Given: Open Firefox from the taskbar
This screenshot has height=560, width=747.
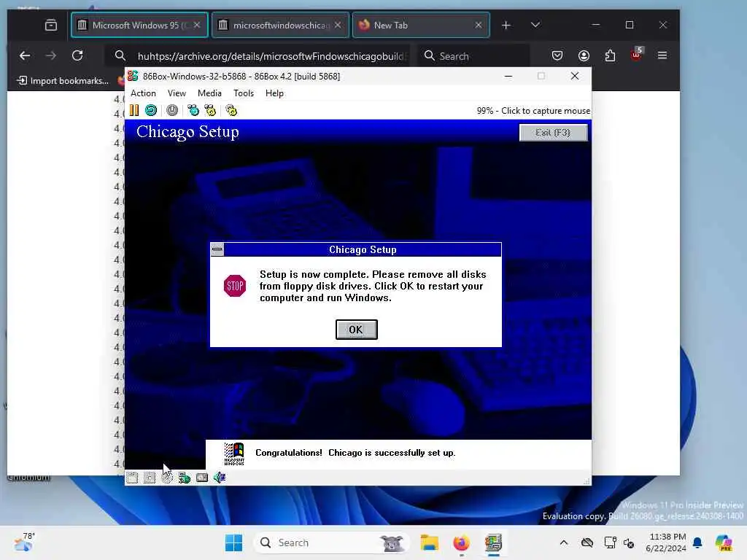Looking at the screenshot, I should pos(461,542).
